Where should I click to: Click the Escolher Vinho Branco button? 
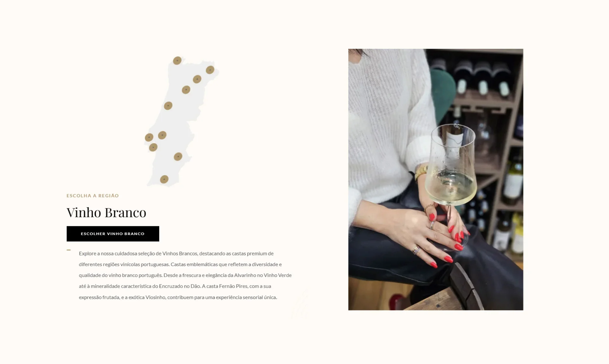pos(113,234)
